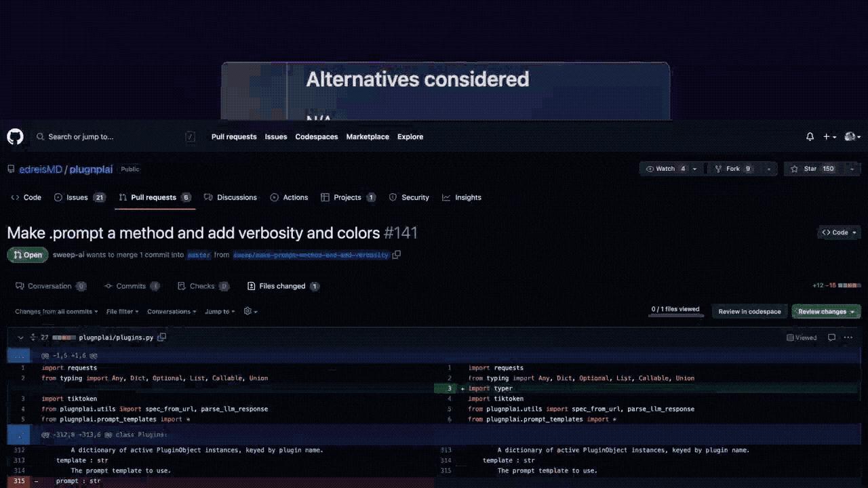Copy the plugnplai/plugins.py file path
Viewport: 868px width, 488px height.
tap(162, 337)
